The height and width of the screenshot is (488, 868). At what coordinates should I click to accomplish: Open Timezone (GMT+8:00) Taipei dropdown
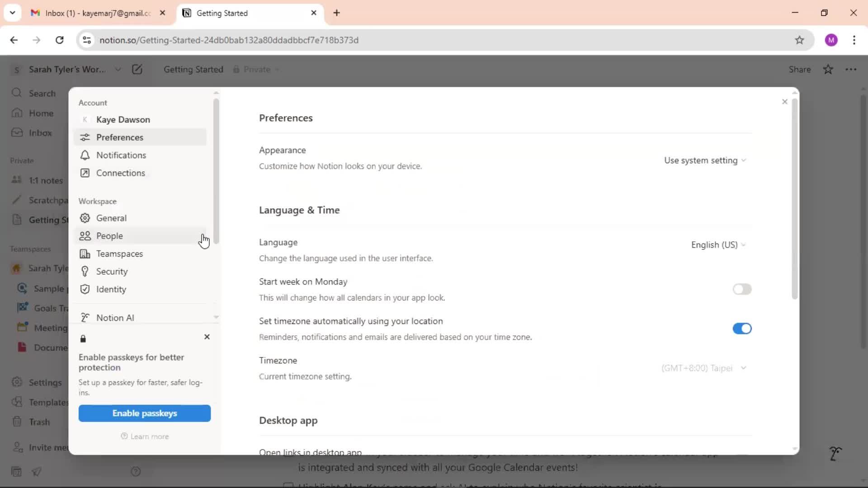[703, 368]
